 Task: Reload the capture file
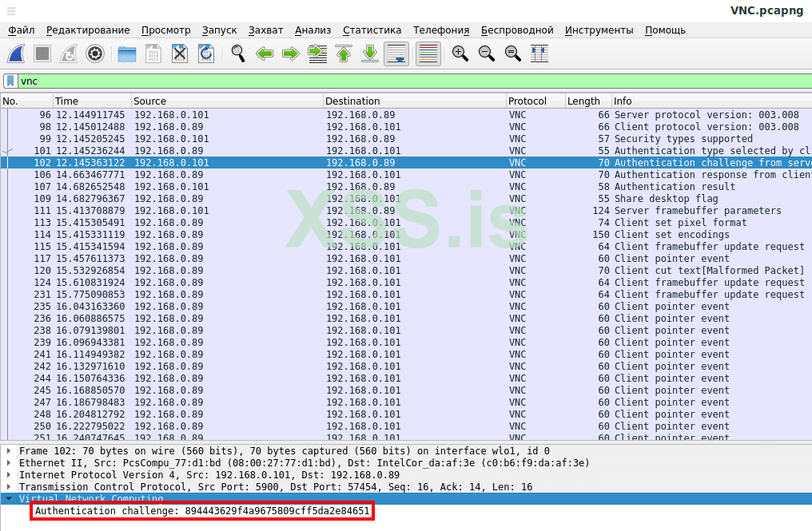point(206,54)
